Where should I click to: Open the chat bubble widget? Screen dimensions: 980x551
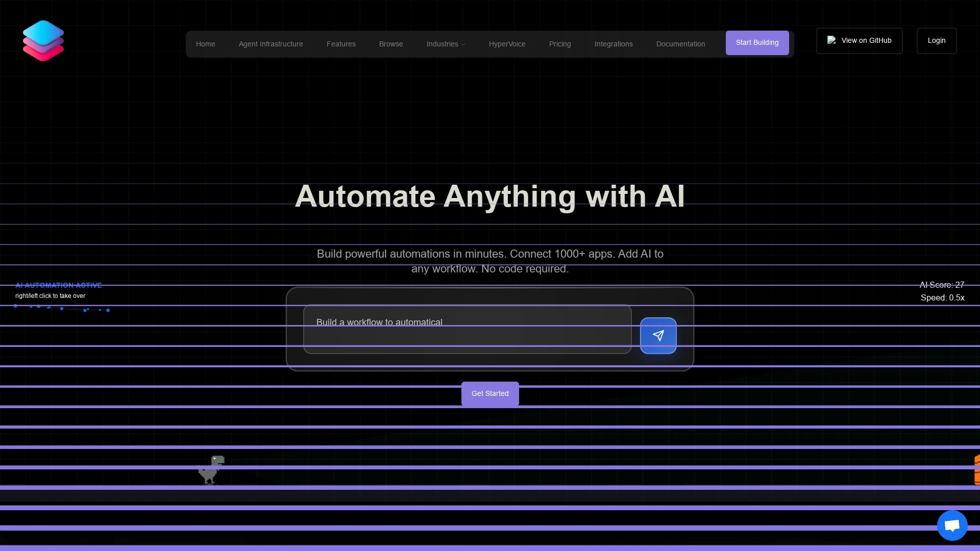click(952, 525)
